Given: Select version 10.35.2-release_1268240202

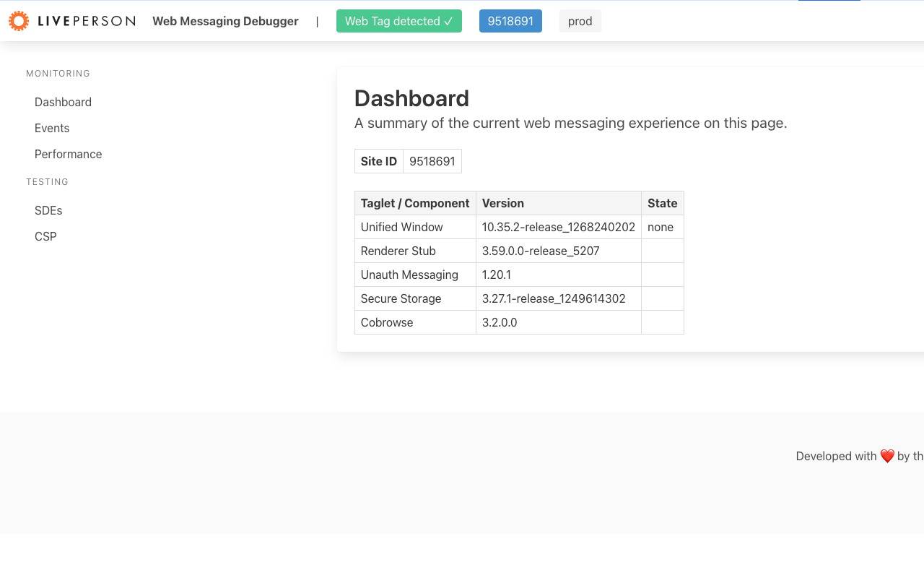Looking at the screenshot, I should pos(559,227).
